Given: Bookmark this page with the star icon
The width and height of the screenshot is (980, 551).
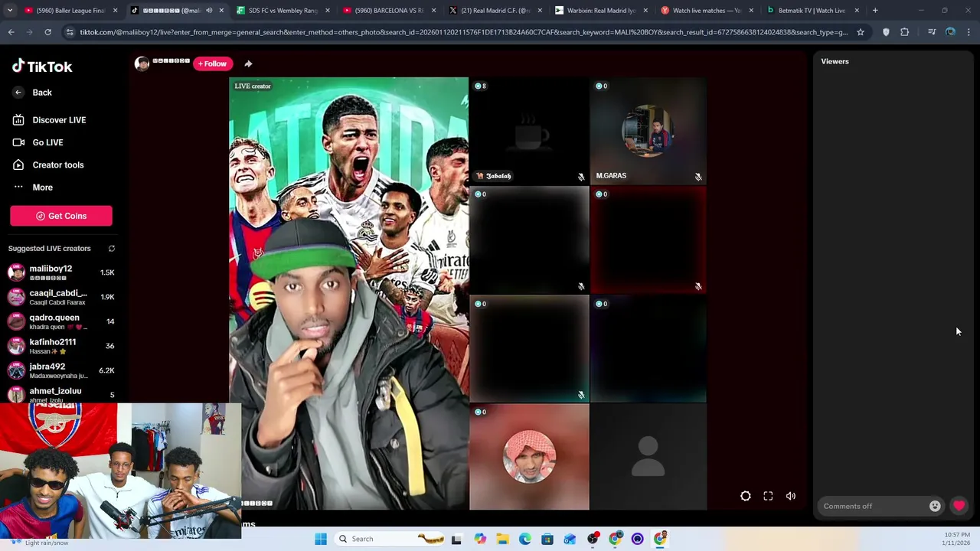Looking at the screenshot, I should (861, 32).
